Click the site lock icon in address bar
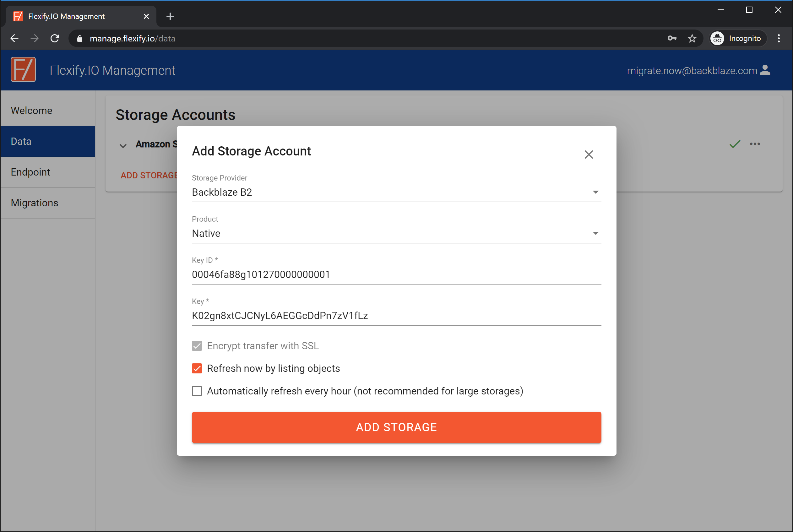 [x=80, y=39]
